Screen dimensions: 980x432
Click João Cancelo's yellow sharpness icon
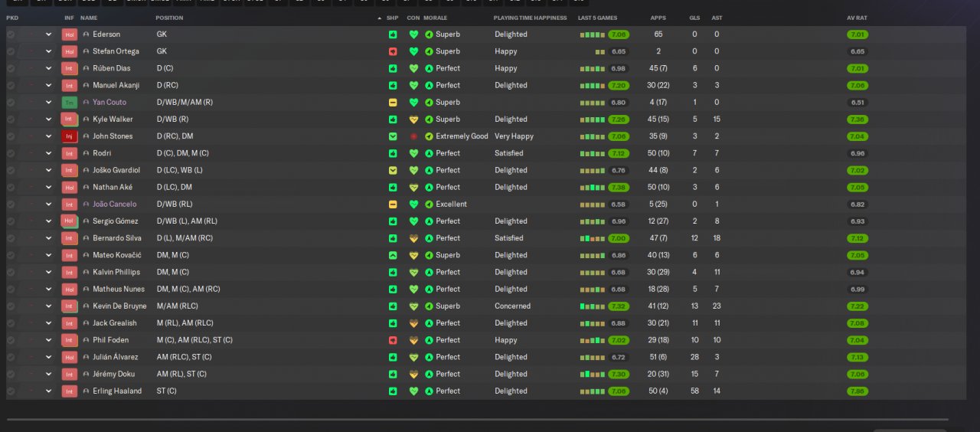pos(393,205)
